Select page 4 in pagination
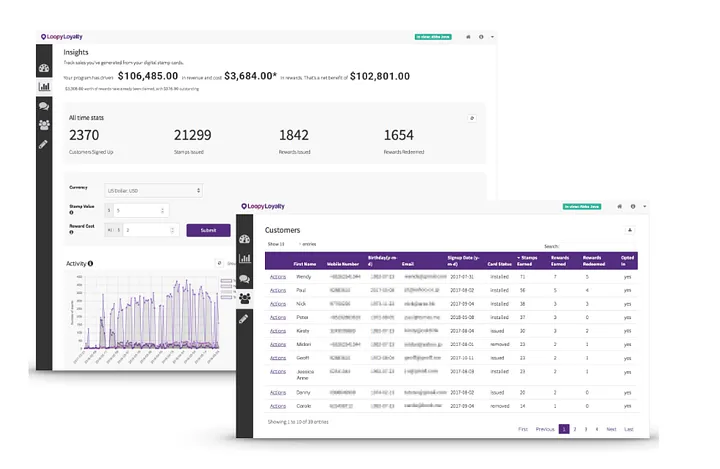Viewport: 720px width, 469px height. pos(597,429)
